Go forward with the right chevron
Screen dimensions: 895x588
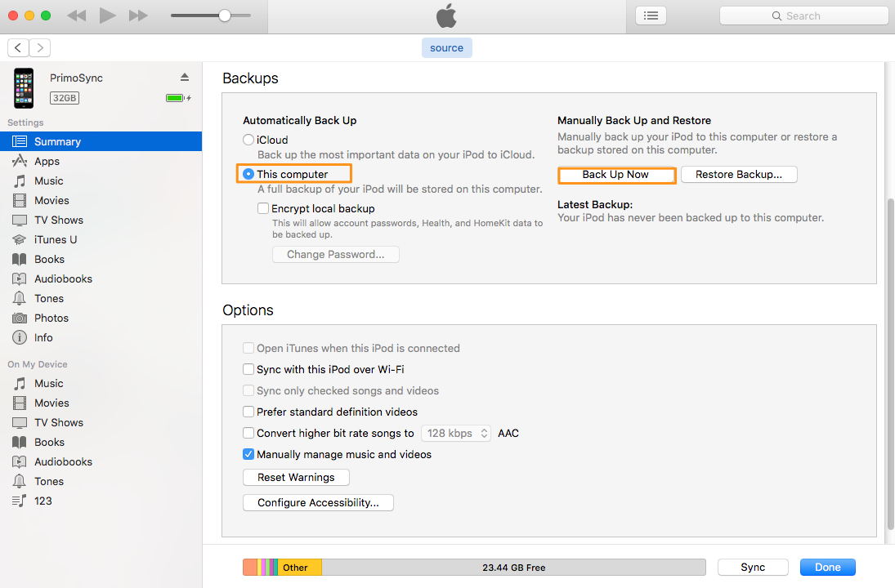tap(40, 48)
